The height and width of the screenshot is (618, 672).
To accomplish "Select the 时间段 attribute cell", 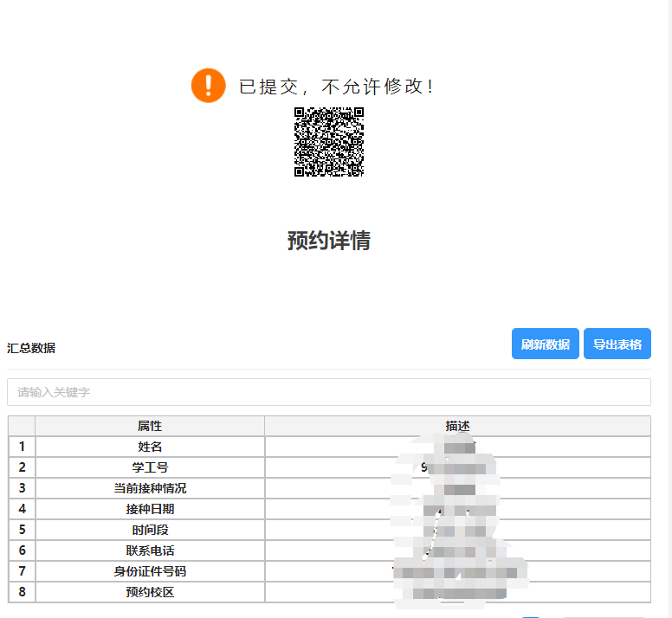I will tap(150, 530).
